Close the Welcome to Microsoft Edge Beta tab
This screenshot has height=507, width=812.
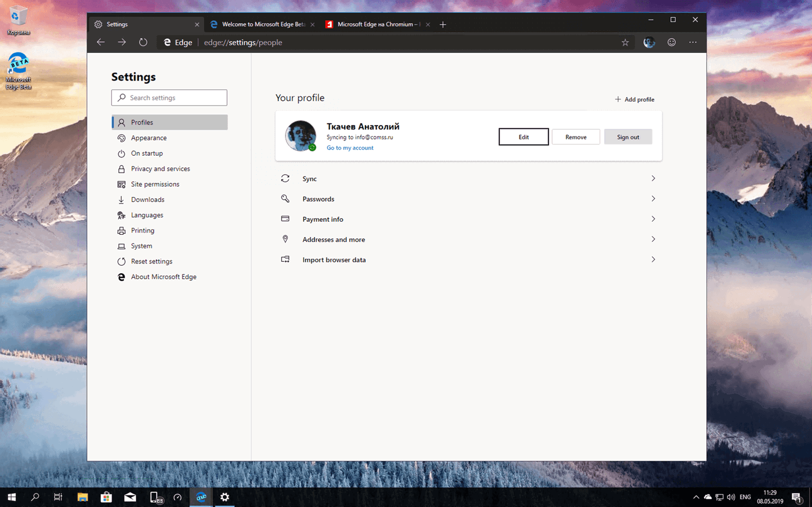[312, 24]
